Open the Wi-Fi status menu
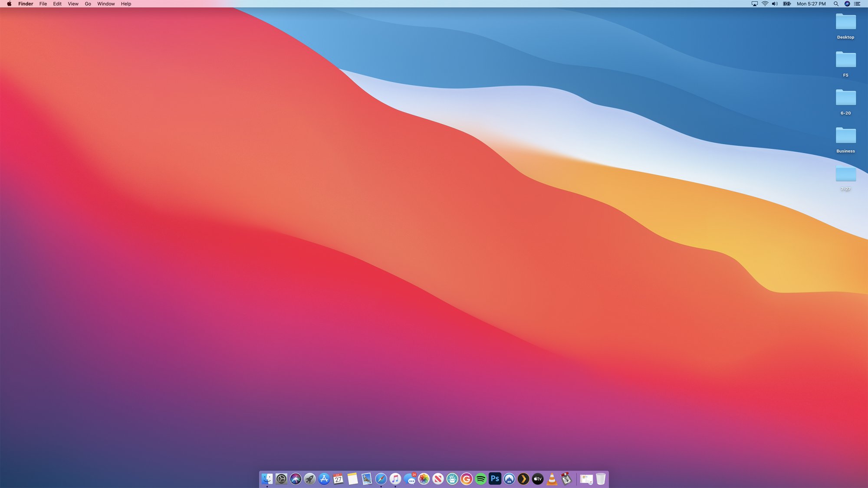This screenshot has height=488, width=868. 765,4
